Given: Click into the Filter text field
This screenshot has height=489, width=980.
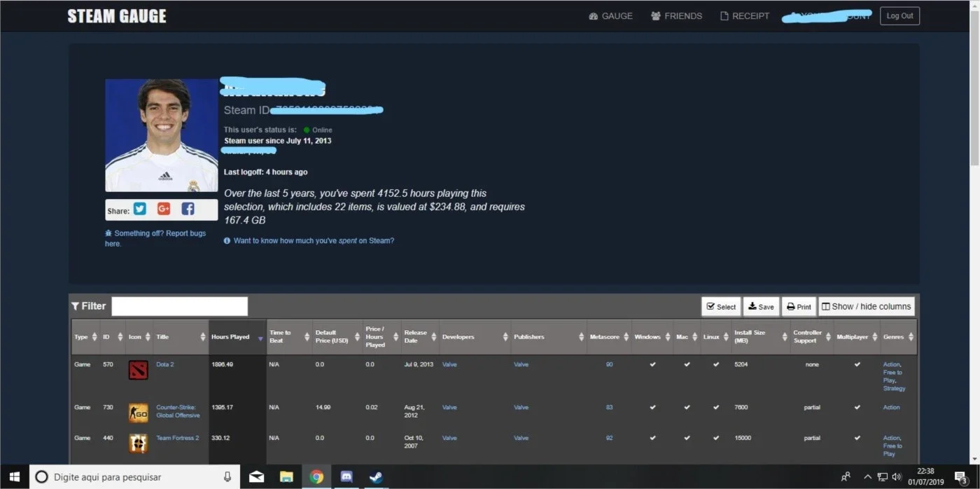Looking at the screenshot, I should (180, 307).
